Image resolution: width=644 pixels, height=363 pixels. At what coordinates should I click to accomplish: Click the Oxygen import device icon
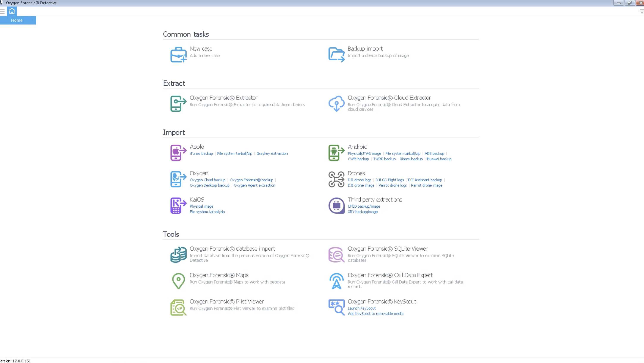click(178, 179)
